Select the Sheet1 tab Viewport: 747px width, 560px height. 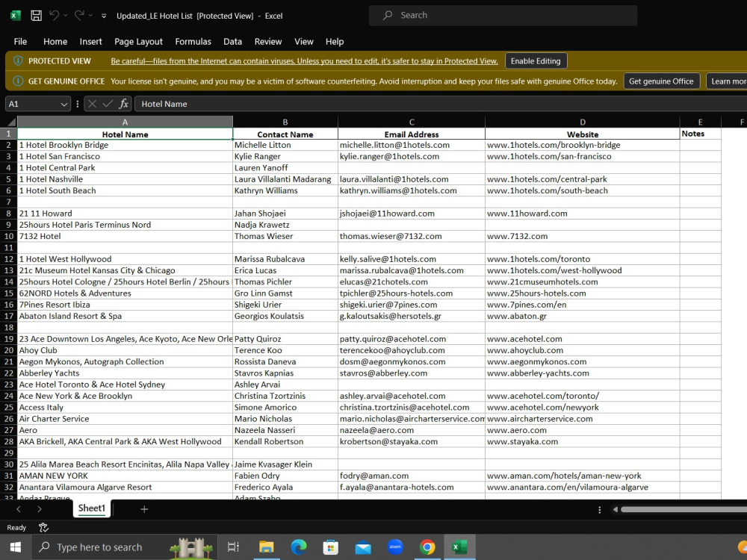[91, 508]
